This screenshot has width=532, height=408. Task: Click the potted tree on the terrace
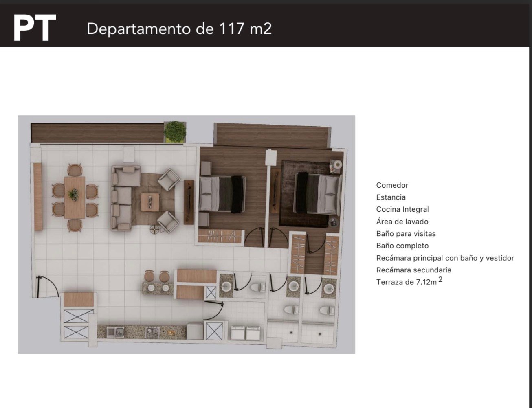[x=175, y=132]
